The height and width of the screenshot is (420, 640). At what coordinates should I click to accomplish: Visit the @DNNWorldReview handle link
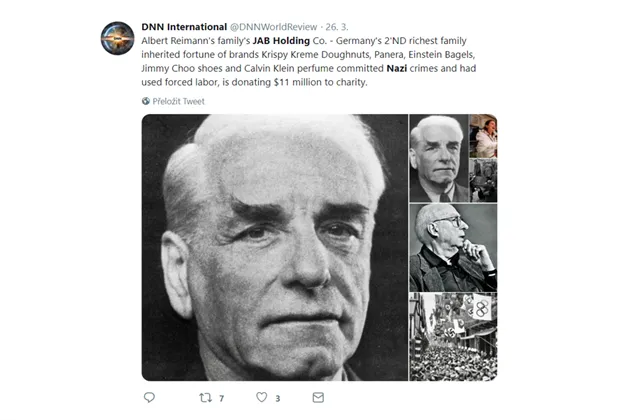273,27
